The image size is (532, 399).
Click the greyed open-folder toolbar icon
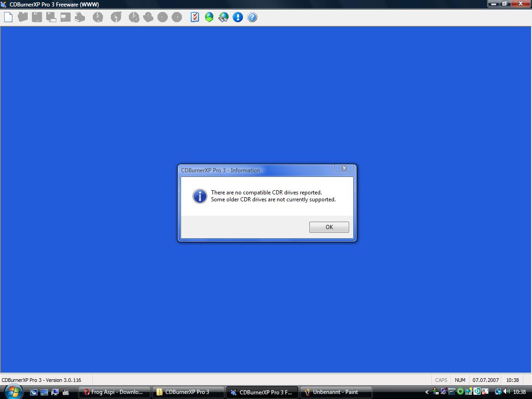click(x=23, y=17)
